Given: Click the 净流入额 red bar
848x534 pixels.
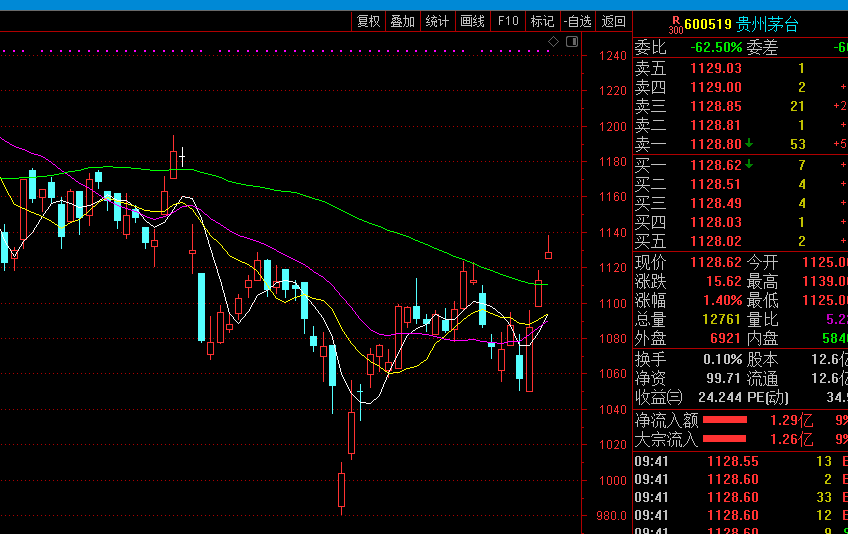Looking at the screenshot, I should coord(725,419).
